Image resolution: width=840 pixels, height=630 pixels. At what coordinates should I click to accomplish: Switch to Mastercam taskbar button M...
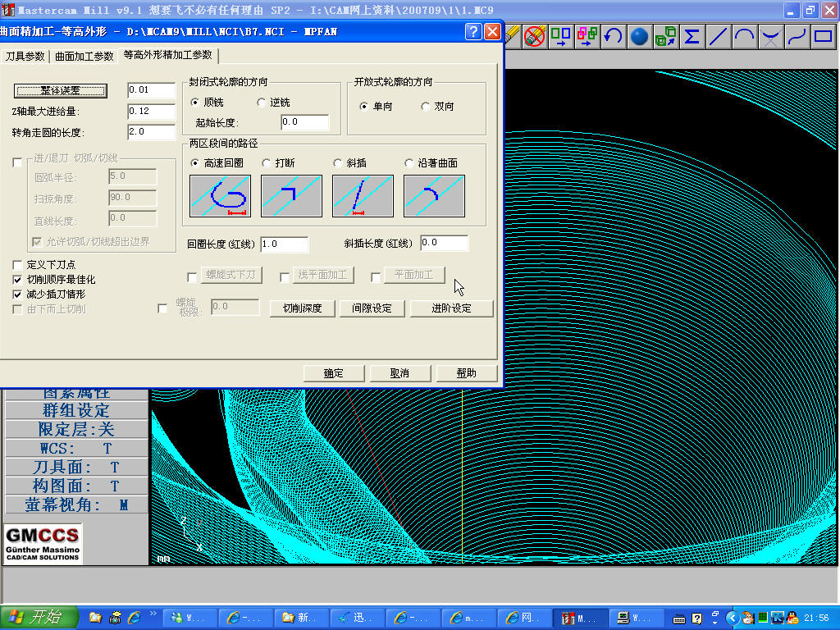[581, 619]
